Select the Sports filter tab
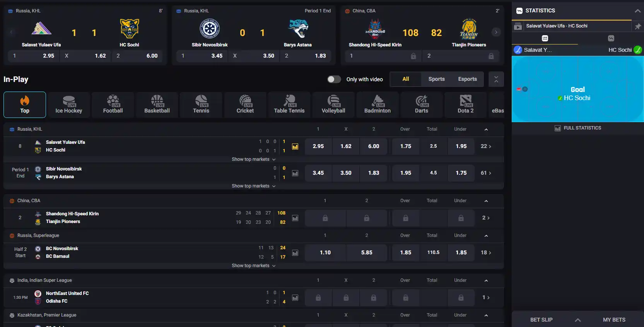The image size is (644, 327). (437, 79)
